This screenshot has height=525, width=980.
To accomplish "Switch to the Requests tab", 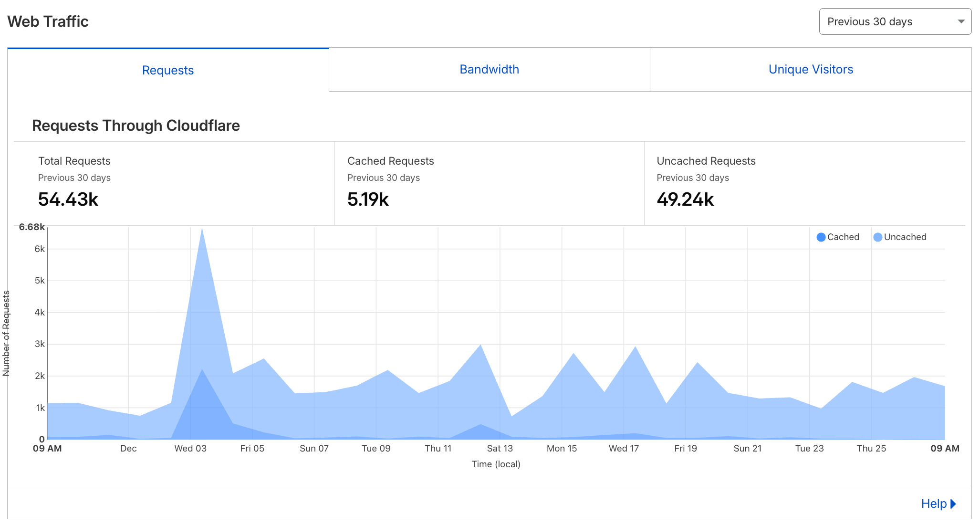I will pos(168,70).
